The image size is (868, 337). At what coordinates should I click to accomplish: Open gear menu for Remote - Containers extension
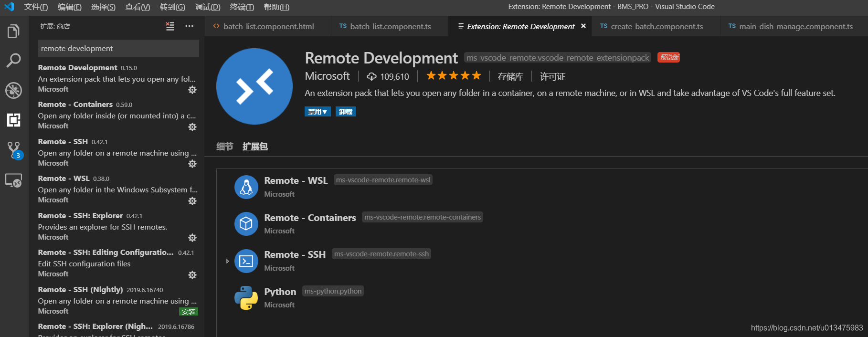192,127
